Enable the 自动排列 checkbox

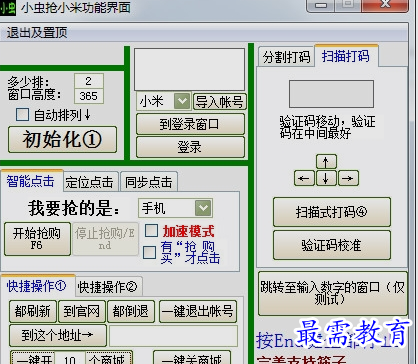[22, 114]
